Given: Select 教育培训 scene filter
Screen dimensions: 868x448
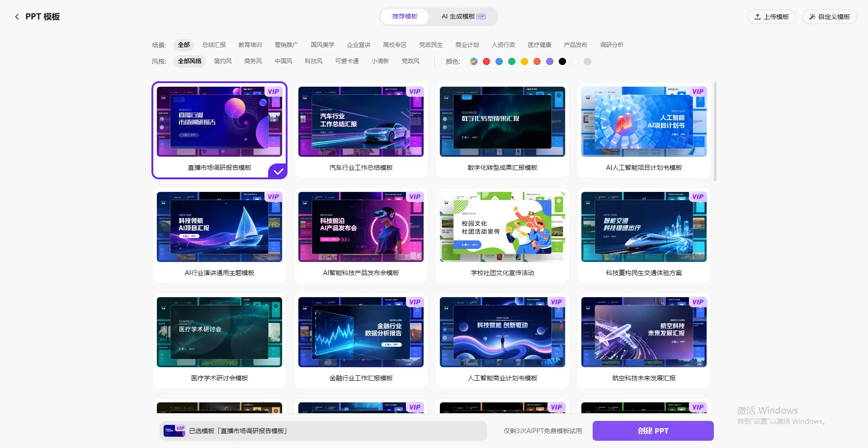Looking at the screenshot, I should pyautogui.click(x=250, y=45).
